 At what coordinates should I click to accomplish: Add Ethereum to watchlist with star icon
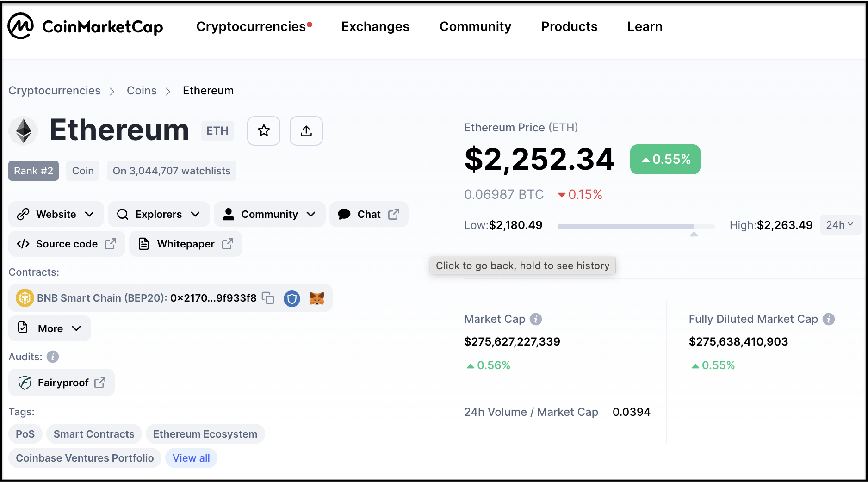pyautogui.click(x=264, y=131)
